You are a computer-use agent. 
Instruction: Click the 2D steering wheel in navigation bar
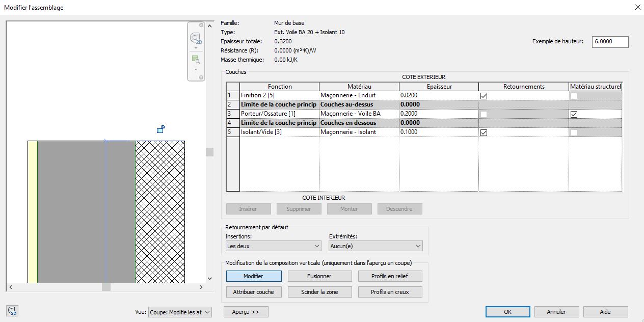point(196,38)
